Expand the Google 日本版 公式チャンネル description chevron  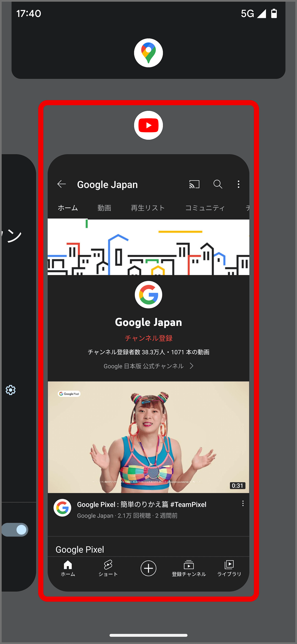[x=192, y=366]
